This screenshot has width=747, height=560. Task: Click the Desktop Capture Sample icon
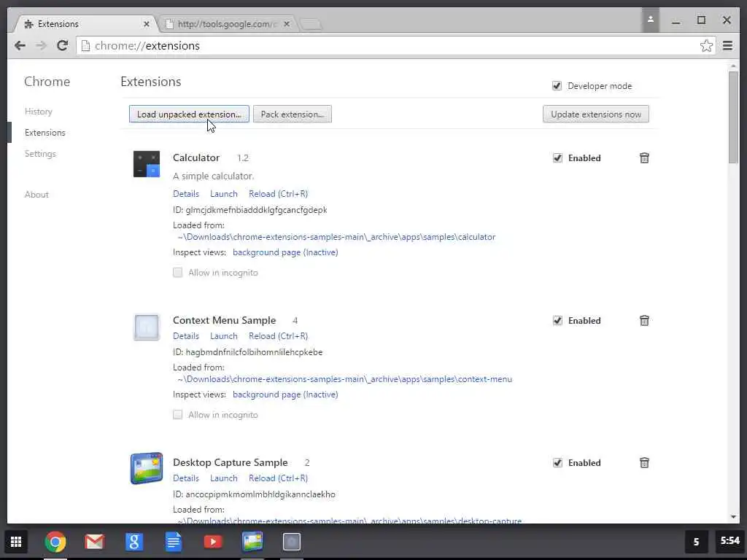point(146,468)
